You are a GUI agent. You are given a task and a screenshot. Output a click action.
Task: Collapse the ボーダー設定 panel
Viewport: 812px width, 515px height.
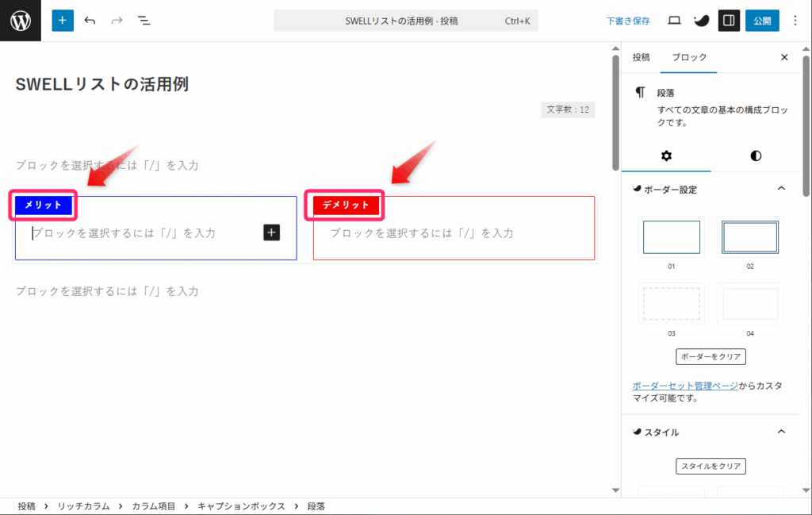(781, 189)
